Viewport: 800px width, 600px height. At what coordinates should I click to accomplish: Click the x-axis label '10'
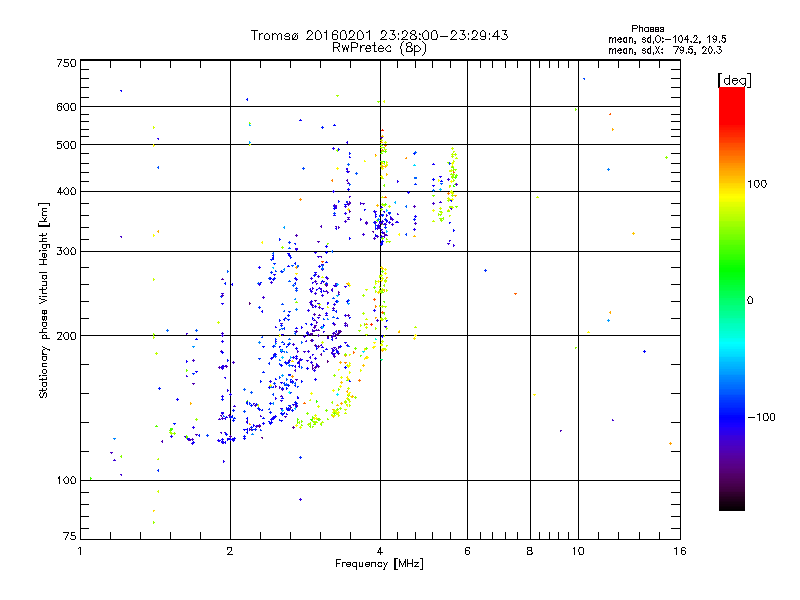point(578,551)
